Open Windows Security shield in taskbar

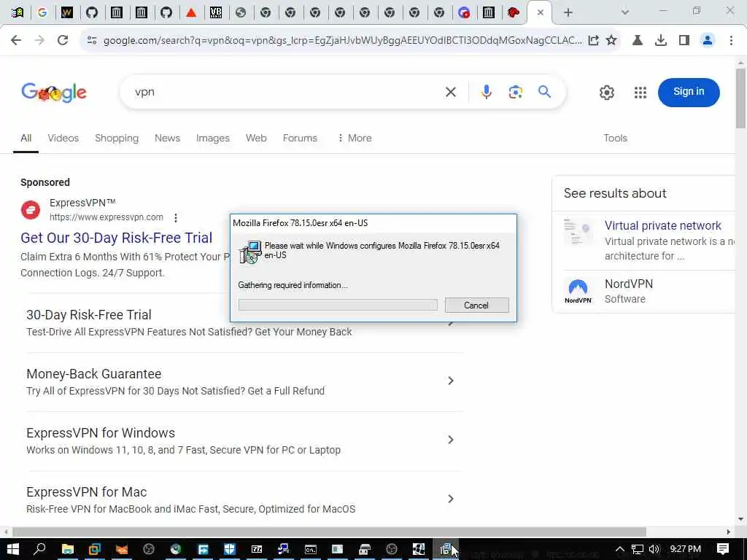(230, 550)
